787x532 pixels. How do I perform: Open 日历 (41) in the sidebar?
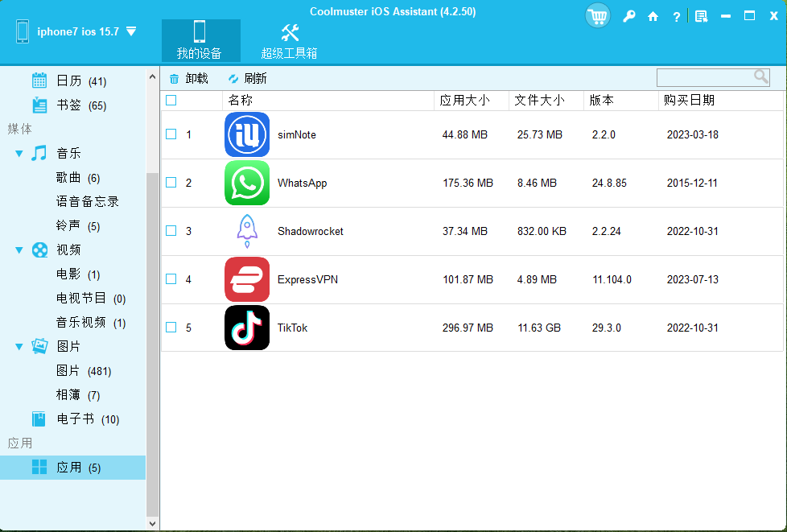[81, 80]
